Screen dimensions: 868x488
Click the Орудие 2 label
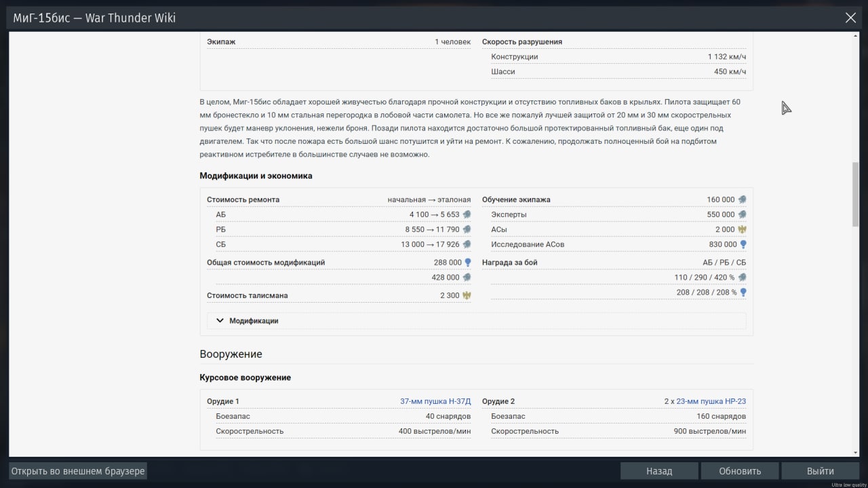(x=498, y=401)
